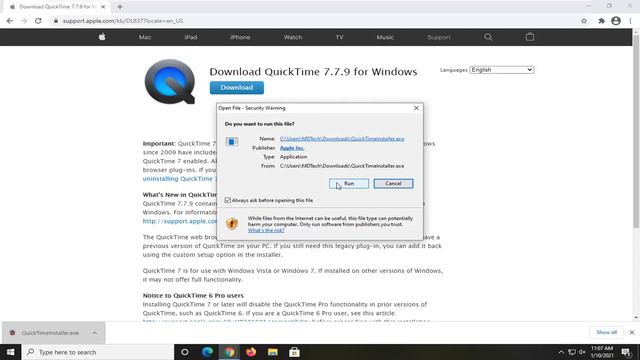The image size is (640, 360).
Task: Open the shopping bag icon
Action: point(530,37)
